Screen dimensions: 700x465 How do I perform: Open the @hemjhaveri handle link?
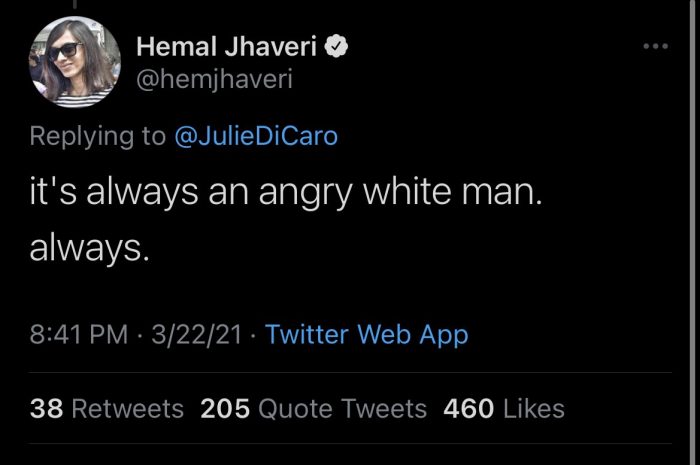[x=214, y=79]
